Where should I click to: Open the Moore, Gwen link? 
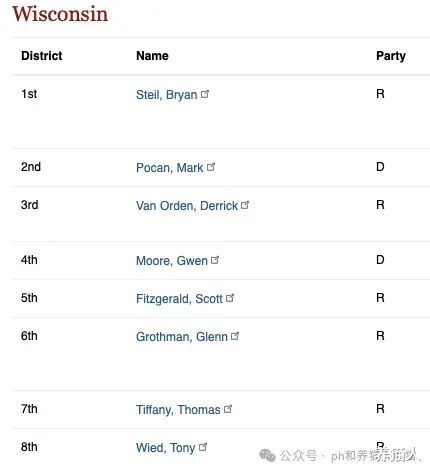point(172,261)
